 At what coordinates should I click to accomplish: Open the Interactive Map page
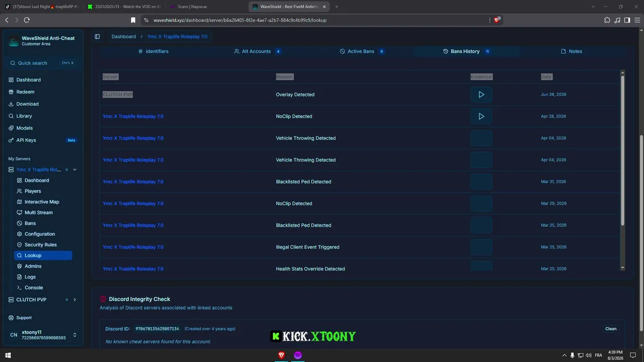[42, 202]
